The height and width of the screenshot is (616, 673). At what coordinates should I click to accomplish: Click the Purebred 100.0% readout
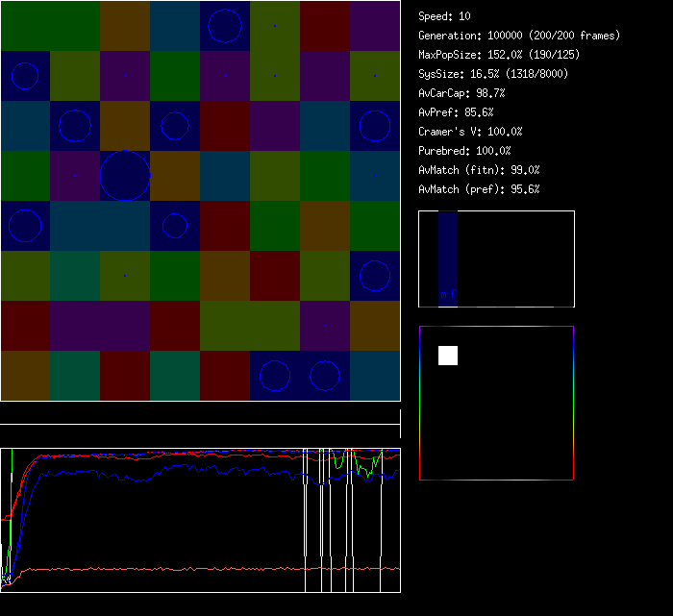(464, 151)
